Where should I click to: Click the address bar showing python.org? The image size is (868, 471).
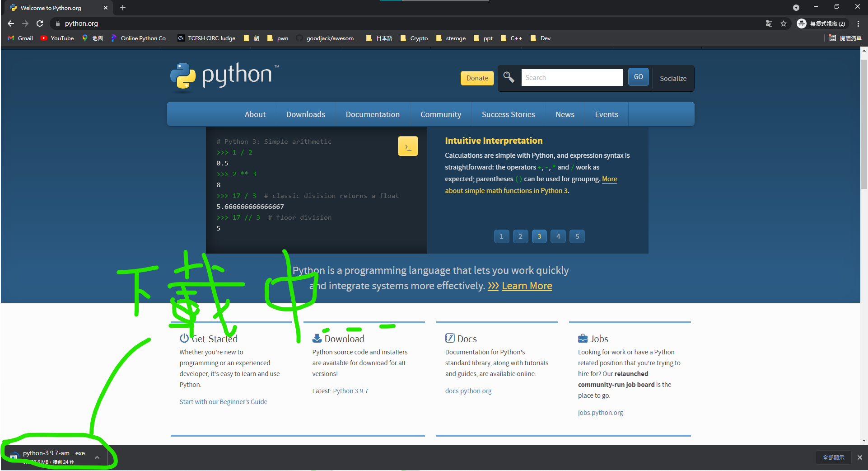pyautogui.click(x=406, y=24)
